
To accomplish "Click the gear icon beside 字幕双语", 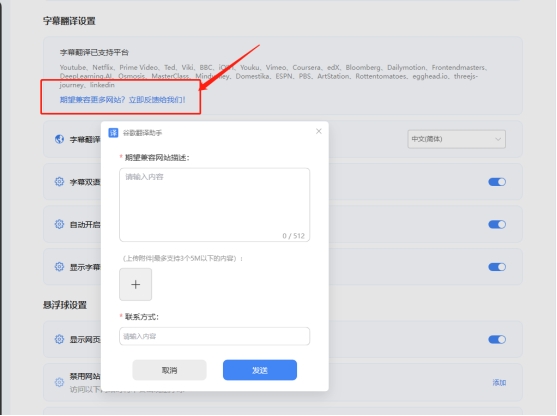I will pos(59,182).
